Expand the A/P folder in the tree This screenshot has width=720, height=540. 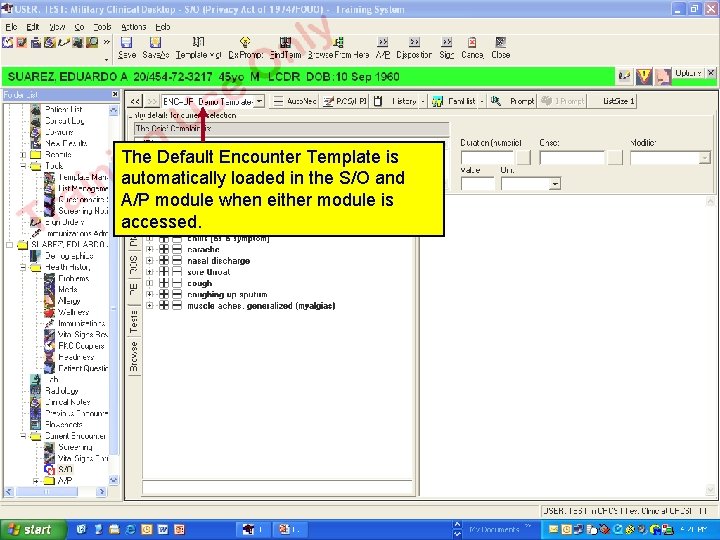36,481
